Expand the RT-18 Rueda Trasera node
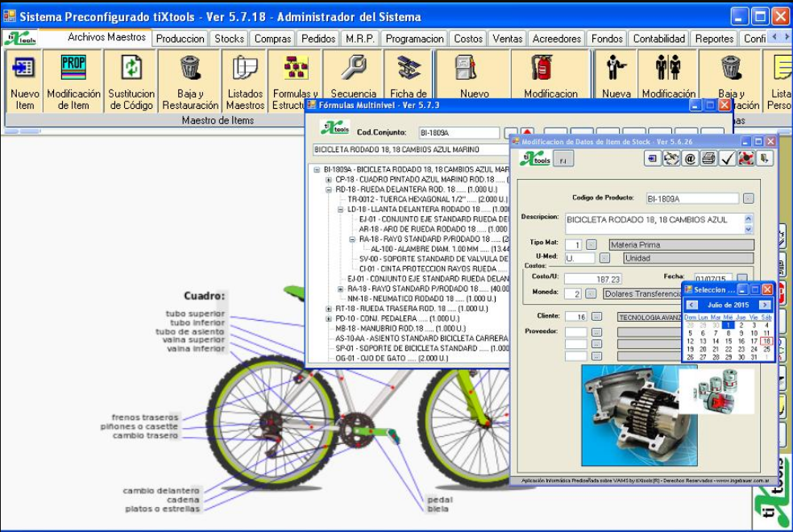The width and height of the screenshot is (793, 532). click(x=329, y=309)
